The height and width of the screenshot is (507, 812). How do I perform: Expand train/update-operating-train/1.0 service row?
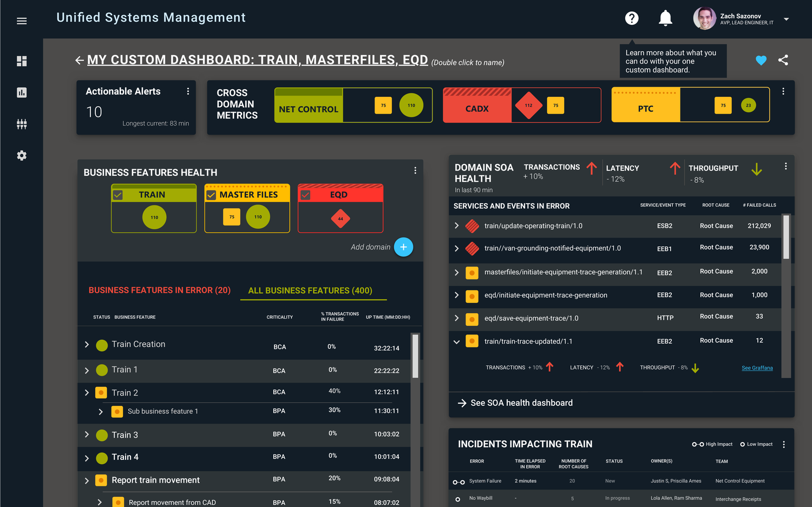[x=456, y=226]
